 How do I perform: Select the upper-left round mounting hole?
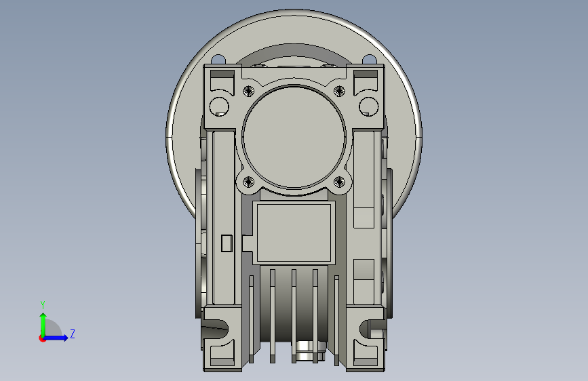click(x=219, y=106)
